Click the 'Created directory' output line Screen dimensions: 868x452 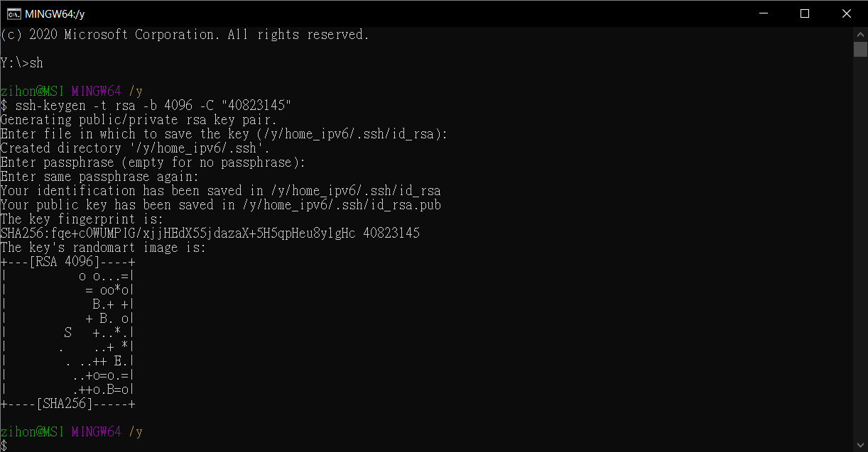click(135, 148)
